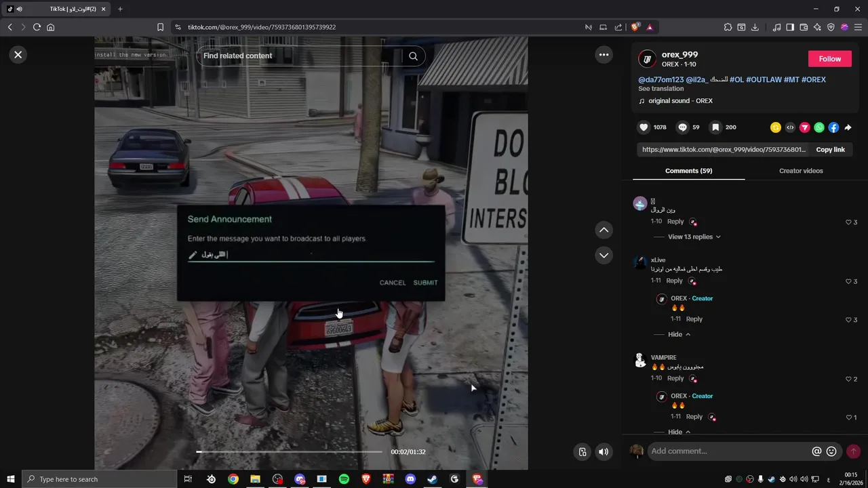
Task: Open File Explorer from the taskbar
Action: pyautogui.click(x=255, y=479)
